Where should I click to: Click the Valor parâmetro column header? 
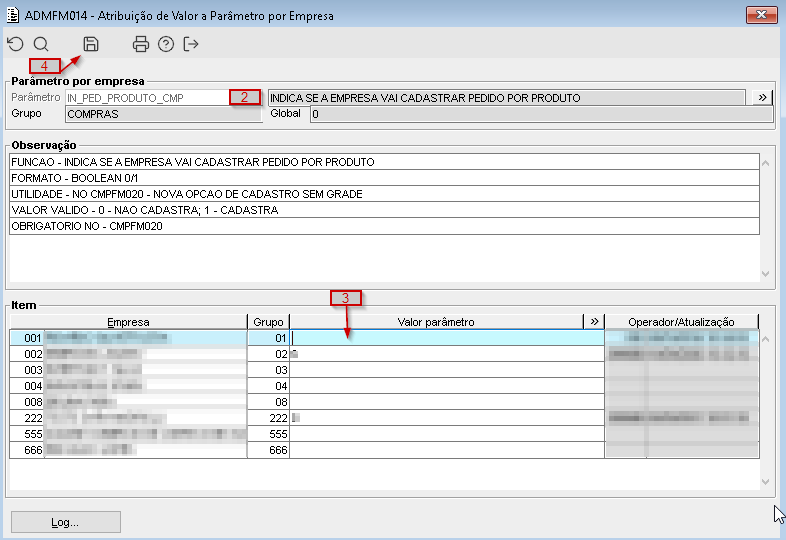tap(436, 322)
